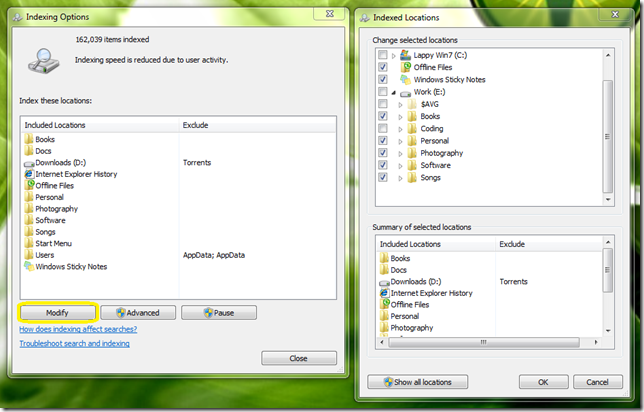Uncheck the Songs folder checkbox
Viewport: 644px width, 412px height.
383,177
